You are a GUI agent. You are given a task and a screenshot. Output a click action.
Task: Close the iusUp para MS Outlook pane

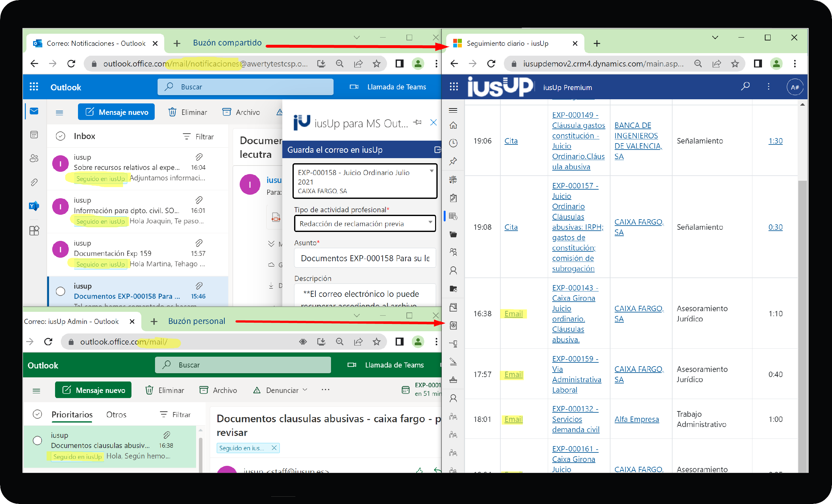pyautogui.click(x=433, y=122)
